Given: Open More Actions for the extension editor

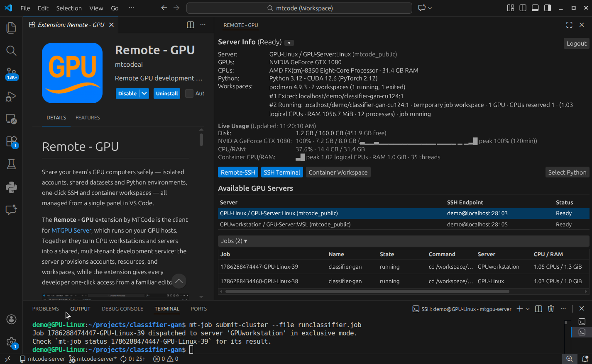Looking at the screenshot, I should coord(203,25).
